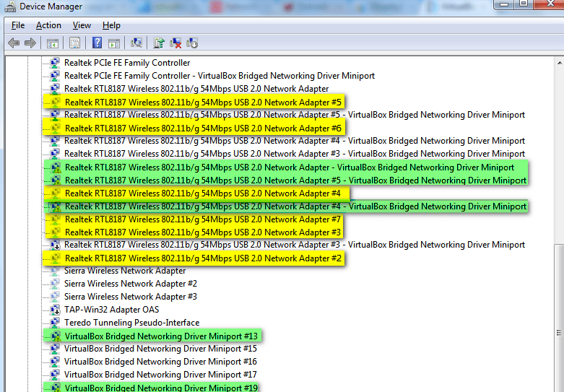The width and height of the screenshot is (564, 392).
Task: Select Realtek RTL8187 Network Adapter #5
Action: tap(203, 102)
